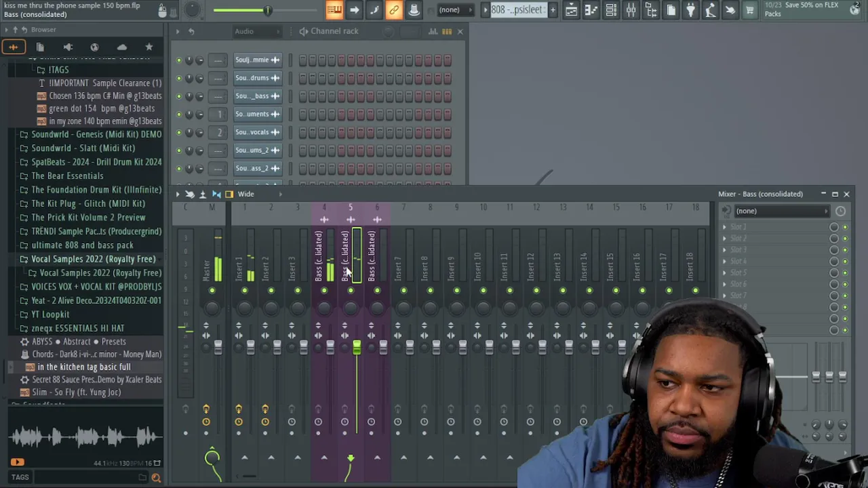This screenshot has height=488, width=868.
Task: Toggle mute LED of Sou..vocals channel
Action: 179,133
